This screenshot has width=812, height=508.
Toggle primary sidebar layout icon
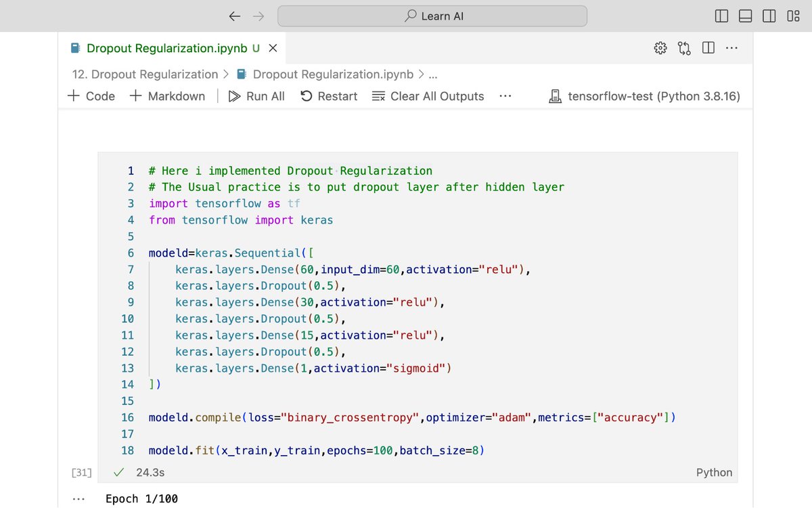click(722, 16)
